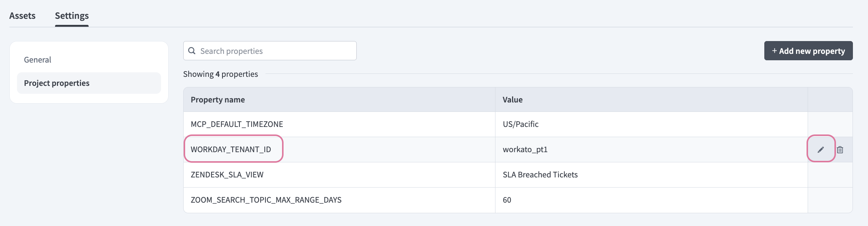Delete the WORKDAY_TENANT_ID property with the trash icon

840,150
